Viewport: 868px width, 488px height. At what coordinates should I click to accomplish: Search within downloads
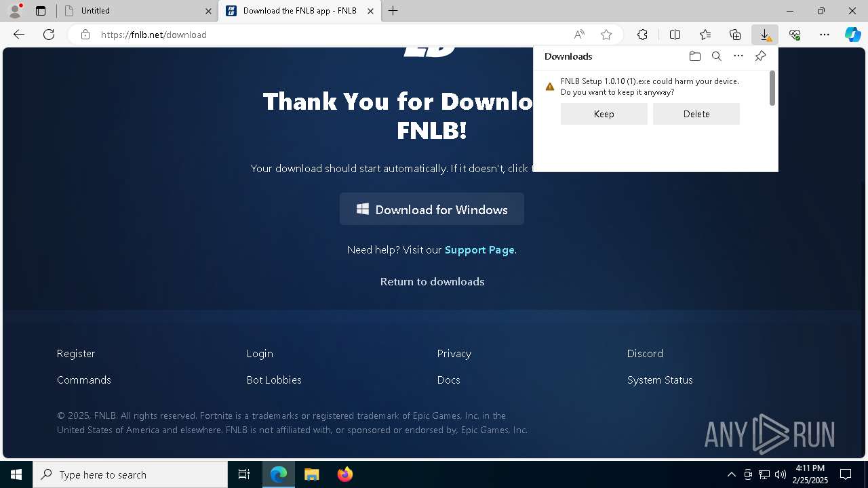point(717,56)
